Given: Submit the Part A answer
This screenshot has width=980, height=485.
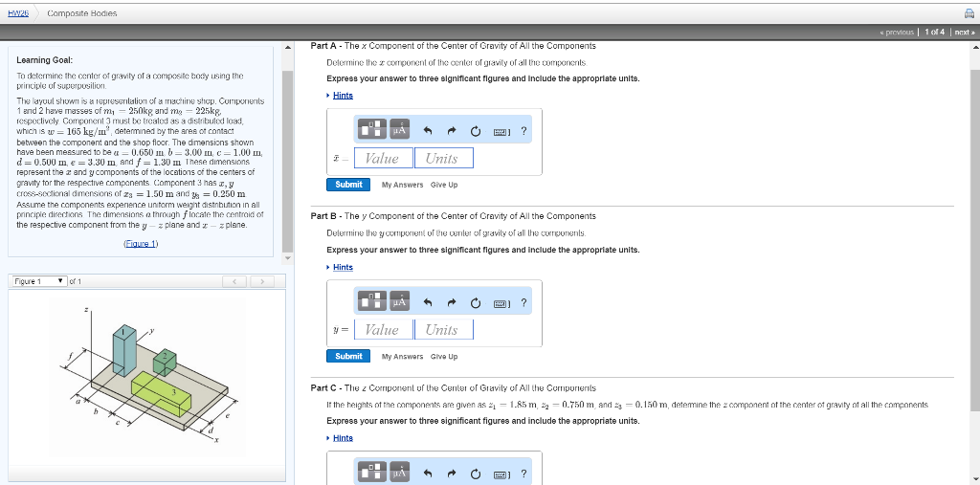Looking at the screenshot, I should 348,185.
